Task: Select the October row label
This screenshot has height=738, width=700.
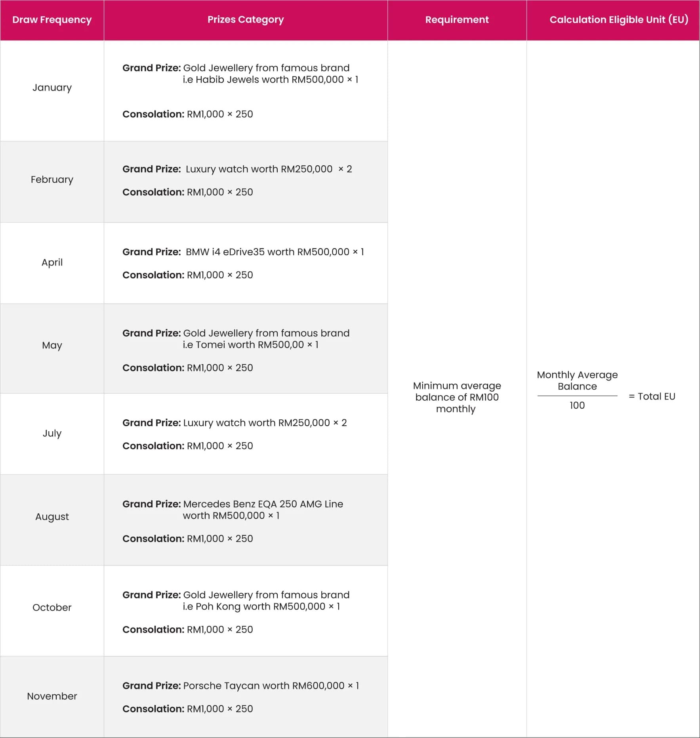Action: [52, 608]
